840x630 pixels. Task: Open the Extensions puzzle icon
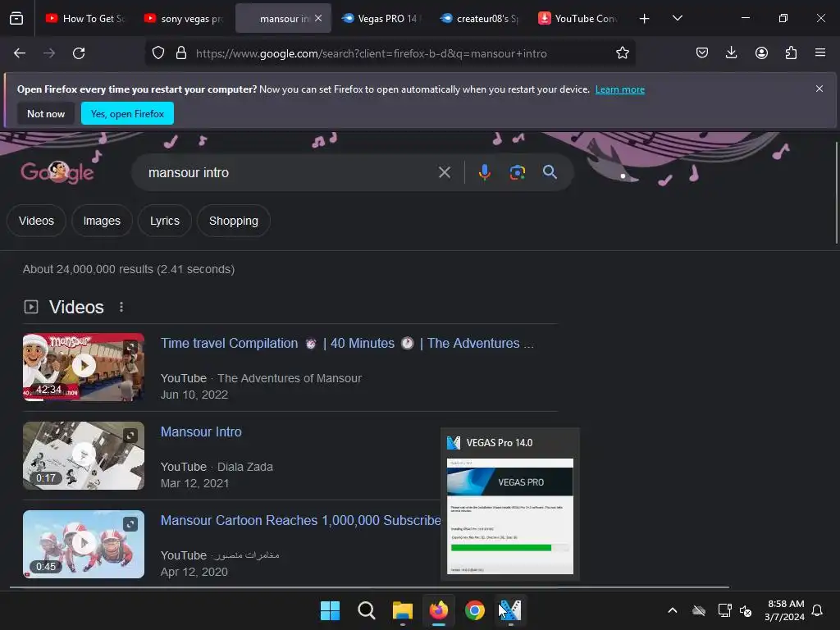[x=791, y=53]
